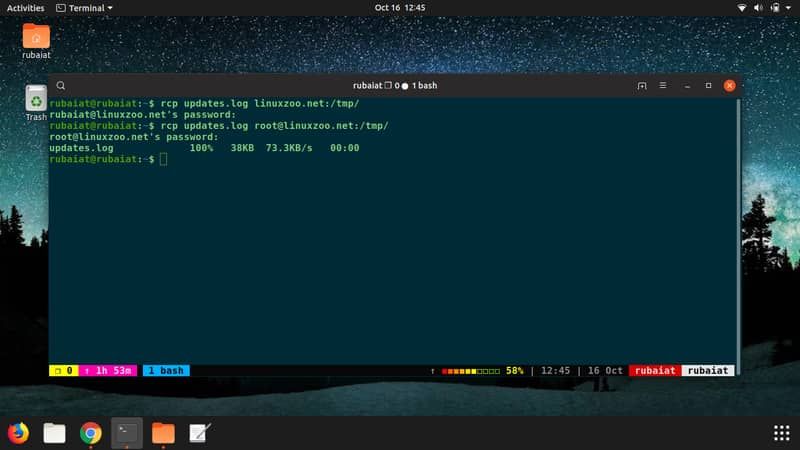Open the clock showing Oct 16 12:45

click(400, 7)
